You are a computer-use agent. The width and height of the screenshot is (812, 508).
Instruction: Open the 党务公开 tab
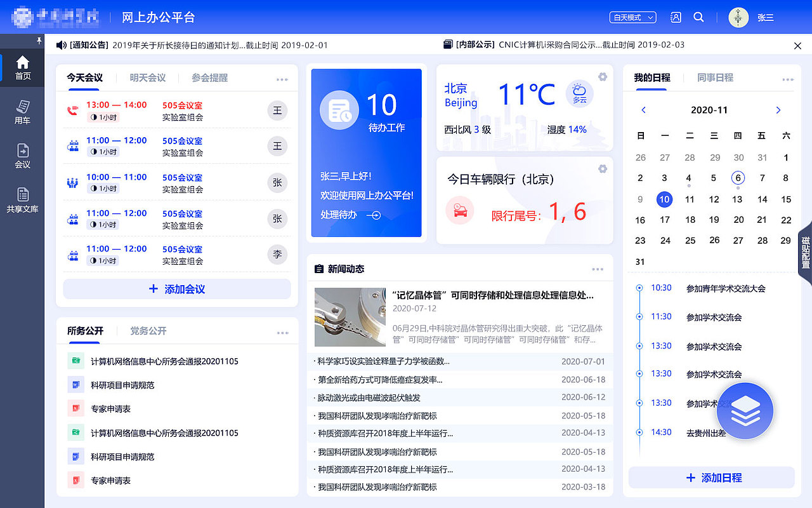click(x=150, y=331)
